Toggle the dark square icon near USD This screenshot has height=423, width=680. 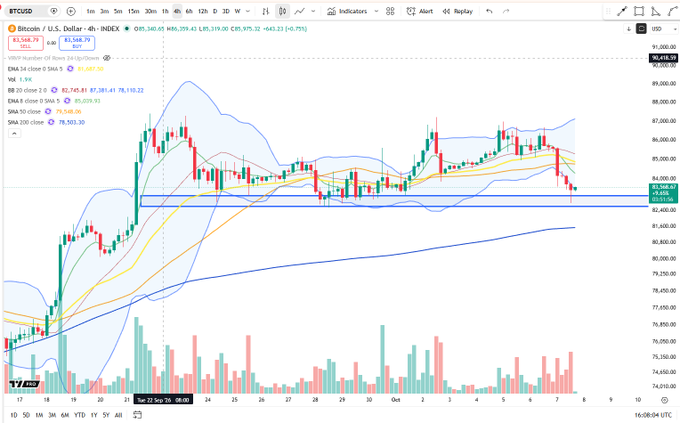click(641, 29)
